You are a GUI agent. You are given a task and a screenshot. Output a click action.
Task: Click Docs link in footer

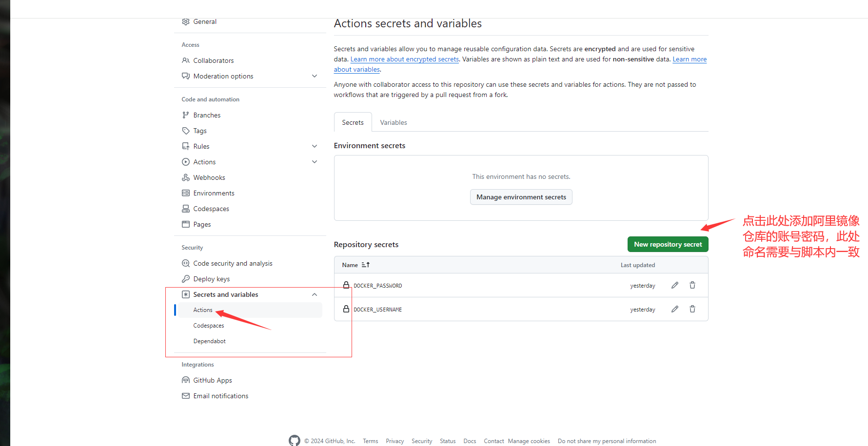[x=470, y=441]
